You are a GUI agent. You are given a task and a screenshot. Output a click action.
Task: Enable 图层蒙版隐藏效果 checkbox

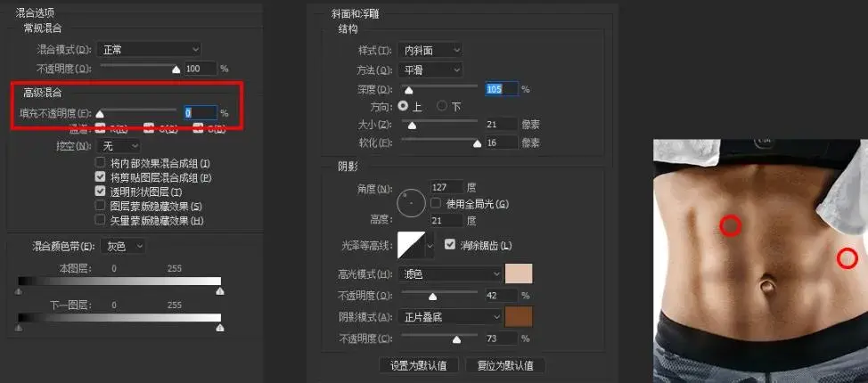[x=100, y=206]
